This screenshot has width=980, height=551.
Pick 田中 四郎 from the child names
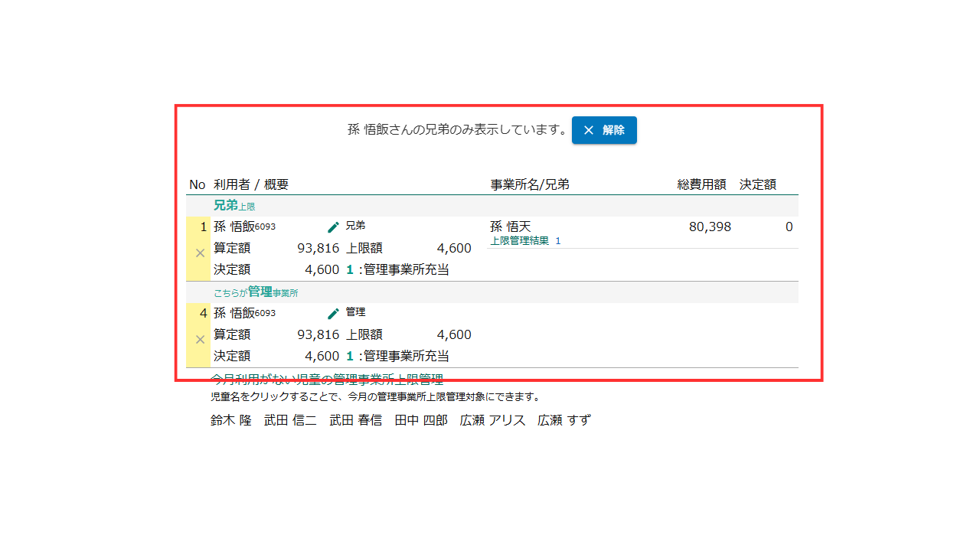[x=420, y=420]
